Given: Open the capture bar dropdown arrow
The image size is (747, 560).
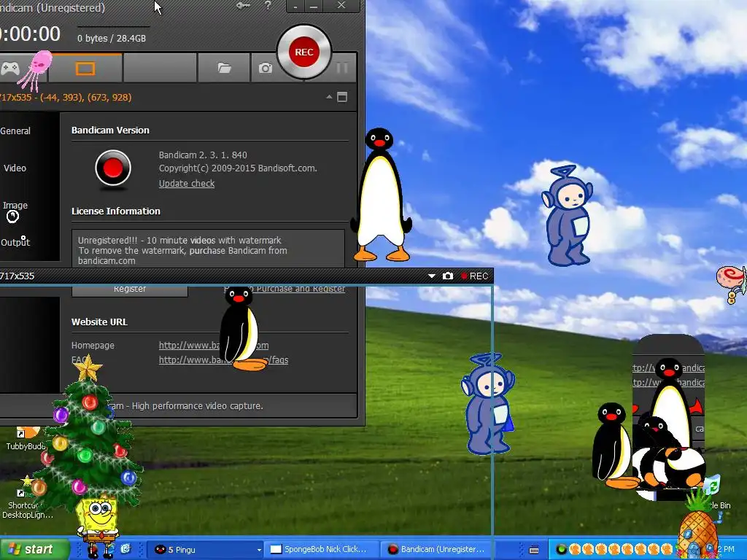Looking at the screenshot, I should (432, 276).
